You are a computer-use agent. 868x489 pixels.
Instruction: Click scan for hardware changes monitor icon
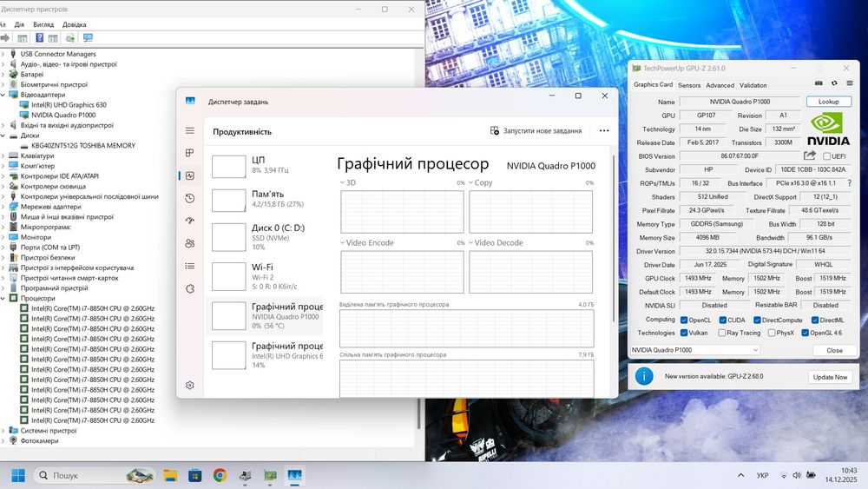click(x=88, y=37)
